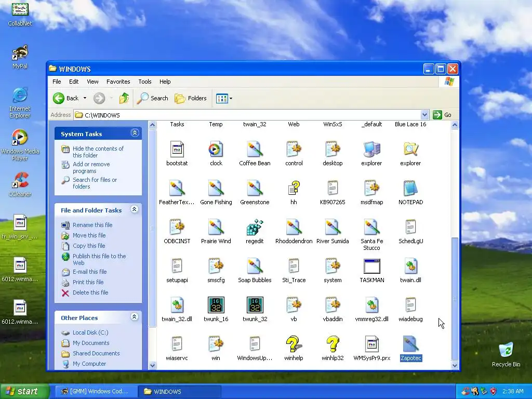Select the winhlp32 icon
The width and height of the screenshot is (532, 399).
pyautogui.click(x=332, y=344)
